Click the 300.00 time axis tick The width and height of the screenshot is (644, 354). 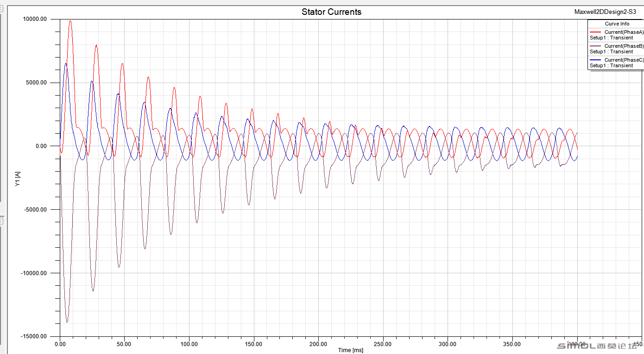pos(448,344)
